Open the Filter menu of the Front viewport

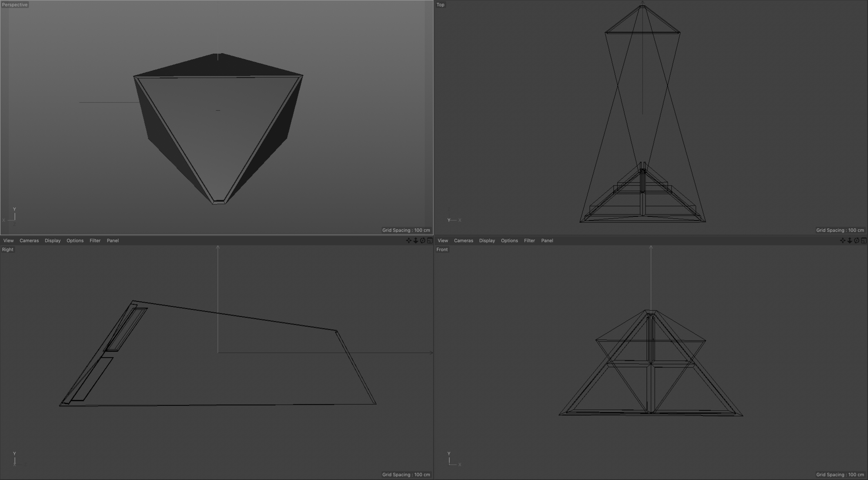pyautogui.click(x=529, y=241)
